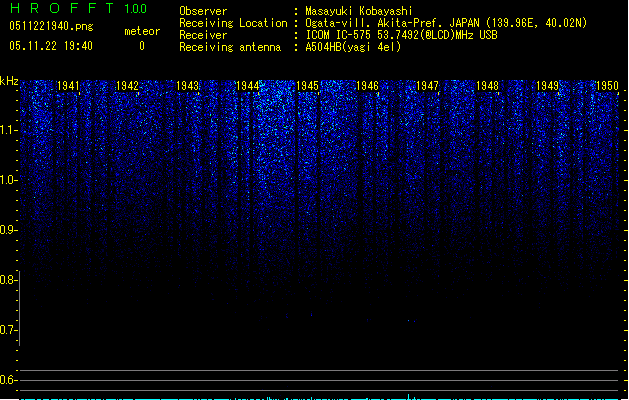This screenshot has height=400, width=629.
Task: Click the 1942 time marker
Action: (127, 86)
